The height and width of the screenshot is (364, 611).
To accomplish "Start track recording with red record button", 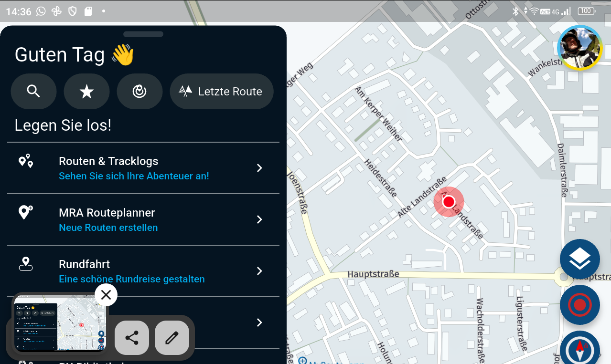I will [579, 305].
